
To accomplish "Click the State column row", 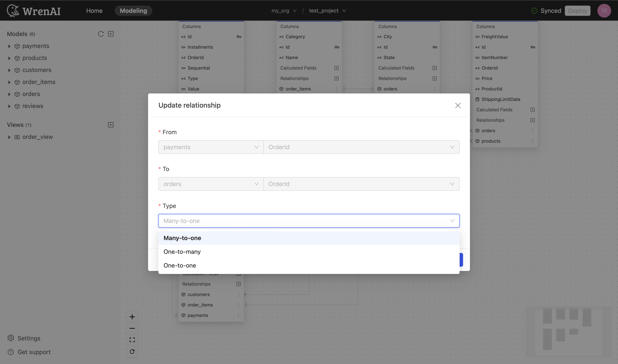I will (x=407, y=58).
